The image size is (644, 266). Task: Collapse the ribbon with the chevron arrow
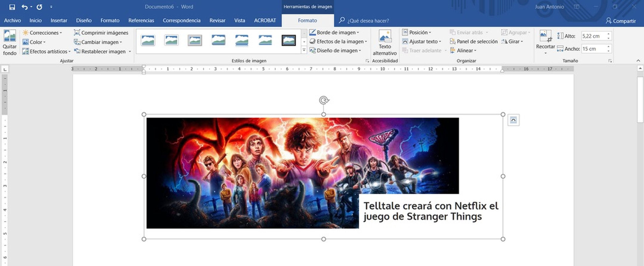pyautogui.click(x=638, y=61)
